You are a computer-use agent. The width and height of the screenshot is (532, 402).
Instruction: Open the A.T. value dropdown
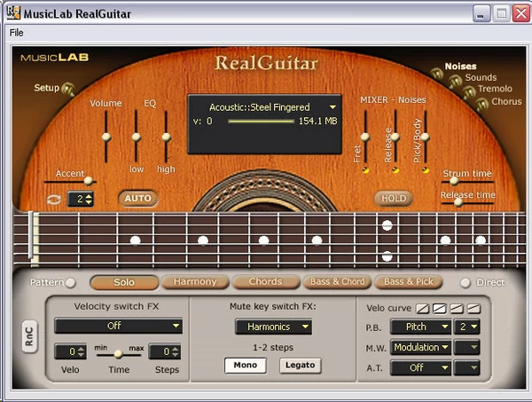467,367
